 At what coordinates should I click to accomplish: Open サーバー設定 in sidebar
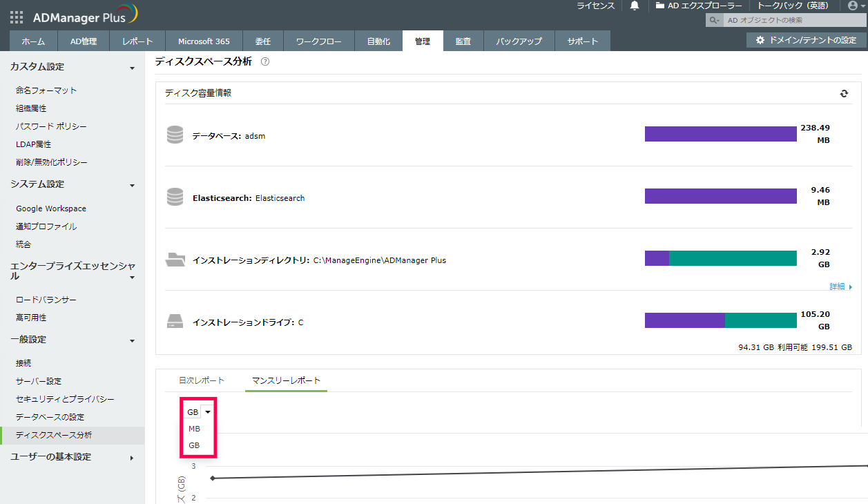(39, 381)
